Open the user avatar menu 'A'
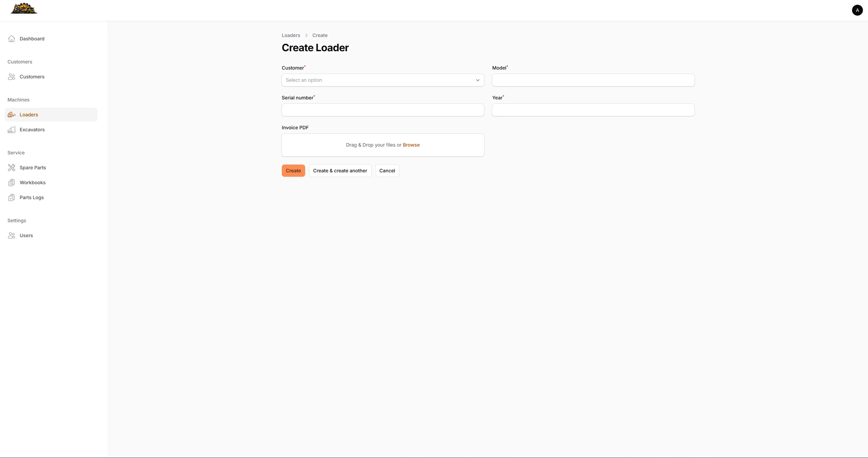This screenshot has width=868, height=458. [x=857, y=10]
